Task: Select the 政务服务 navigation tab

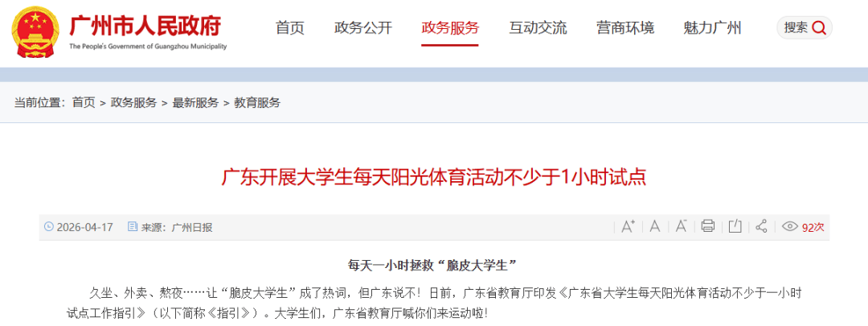Action: tap(450, 27)
